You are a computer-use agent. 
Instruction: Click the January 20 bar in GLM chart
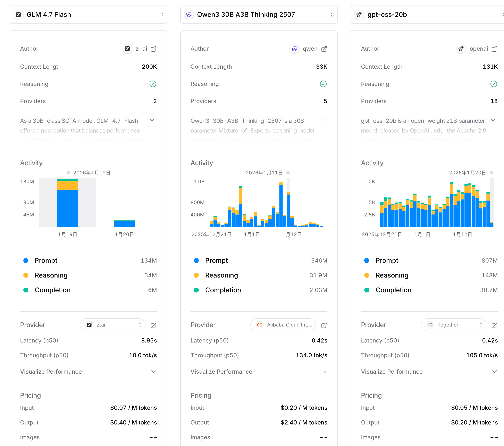pos(124,223)
